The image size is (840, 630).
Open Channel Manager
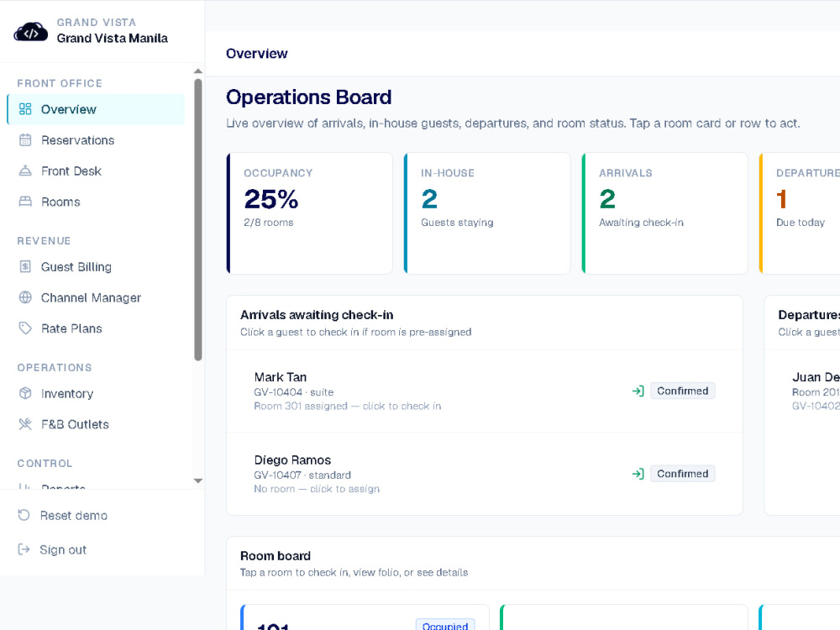[x=97, y=297]
